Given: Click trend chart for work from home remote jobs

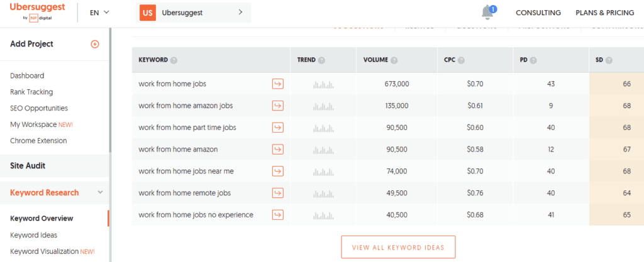Looking at the screenshot, I should pyautogui.click(x=323, y=194).
